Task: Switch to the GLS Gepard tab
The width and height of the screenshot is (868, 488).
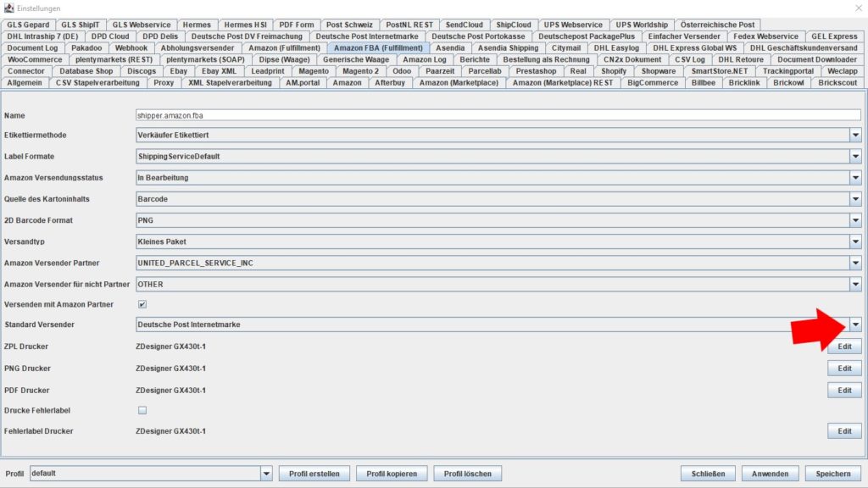Action: pos(28,25)
